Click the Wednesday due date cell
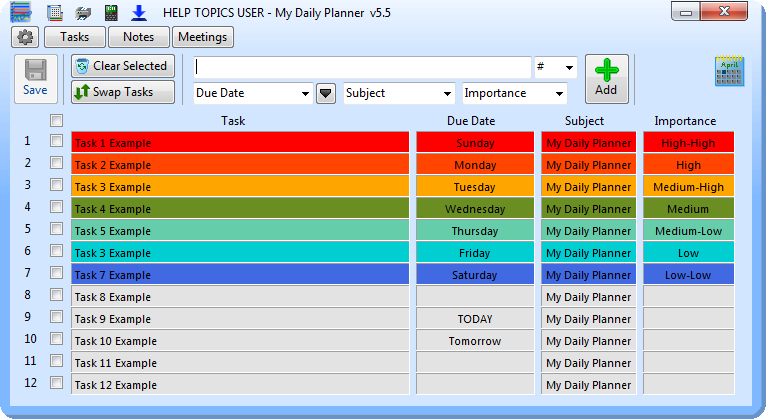This screenshot has height=419, width=766. click(475, 208)
